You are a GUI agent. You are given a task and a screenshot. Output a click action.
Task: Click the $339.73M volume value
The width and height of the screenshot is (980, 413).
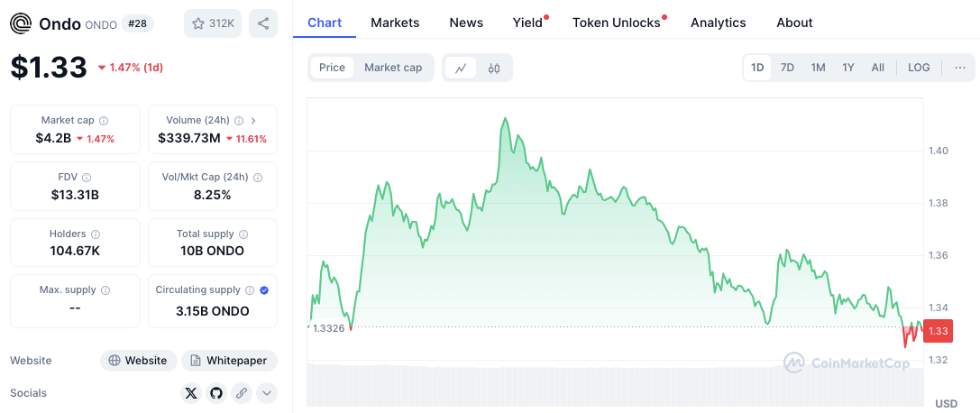pos(189,139)
